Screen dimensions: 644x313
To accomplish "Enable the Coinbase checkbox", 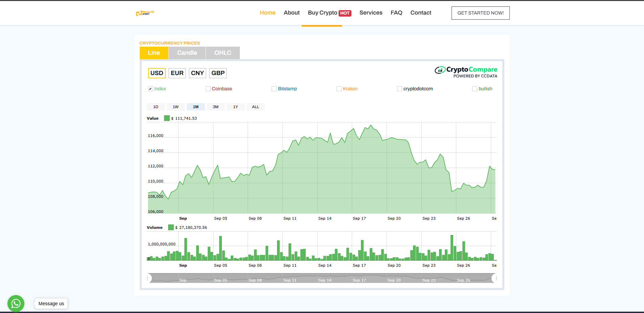I will [208, 89].
